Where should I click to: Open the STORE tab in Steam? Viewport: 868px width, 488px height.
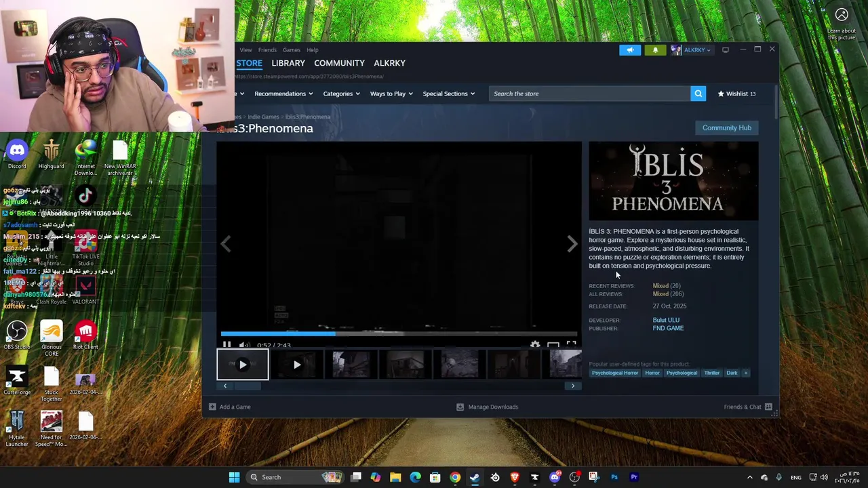coord(249,63)
